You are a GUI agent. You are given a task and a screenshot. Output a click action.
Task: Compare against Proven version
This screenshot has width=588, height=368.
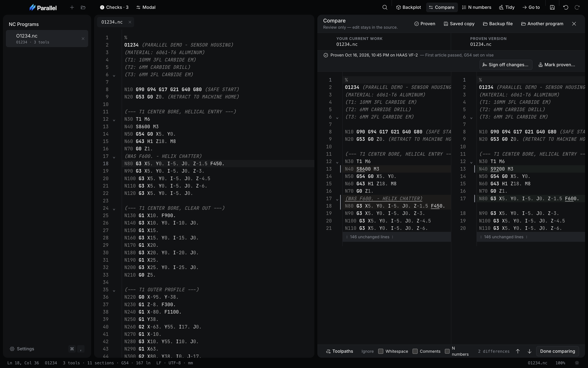(x=425, y=24)
